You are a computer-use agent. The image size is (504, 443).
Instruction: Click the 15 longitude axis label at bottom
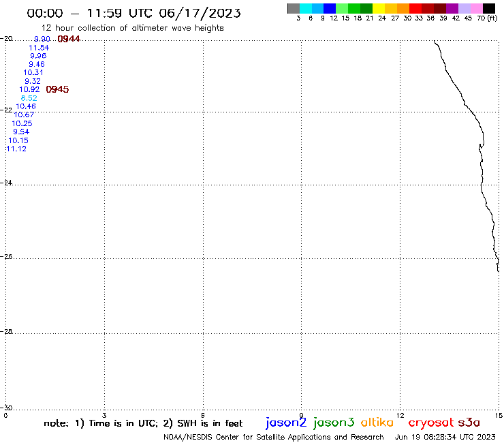tap(499, 415)
